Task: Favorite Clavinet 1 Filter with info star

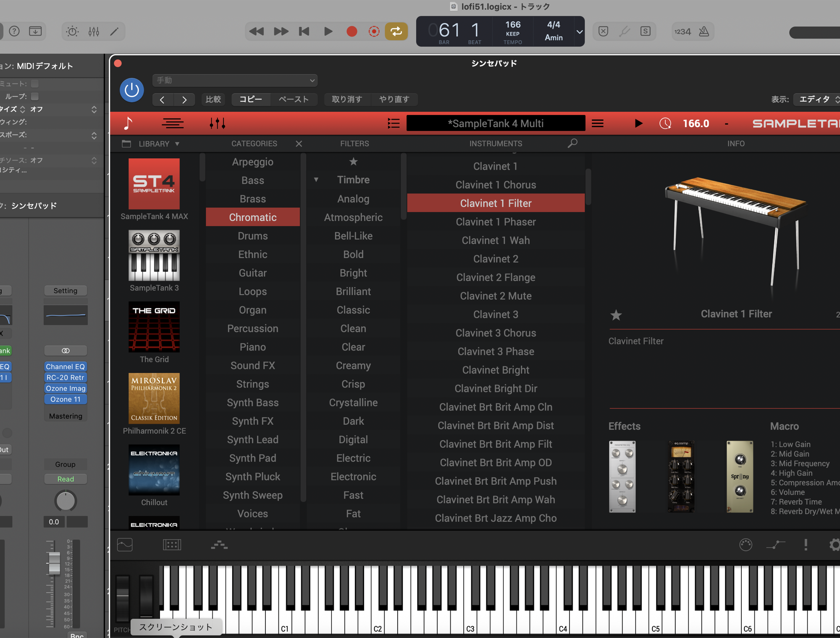Action: (x=616, y=315)
